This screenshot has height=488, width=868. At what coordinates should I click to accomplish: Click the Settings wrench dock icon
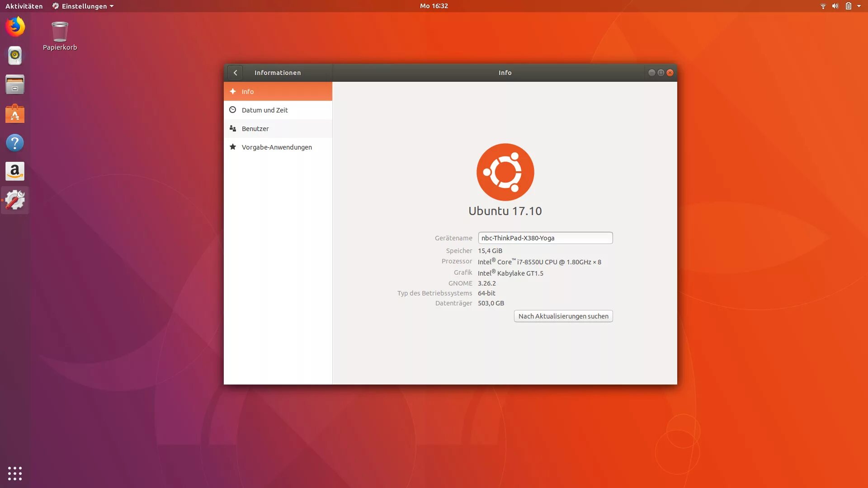15,200
